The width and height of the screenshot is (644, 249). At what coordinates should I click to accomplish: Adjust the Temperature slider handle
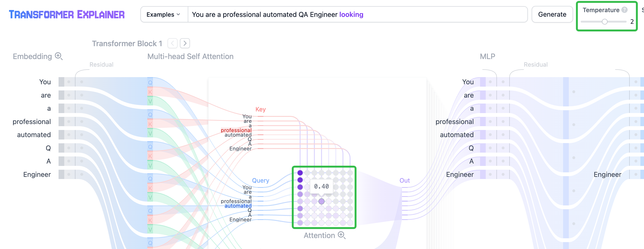tap(604, 22)
